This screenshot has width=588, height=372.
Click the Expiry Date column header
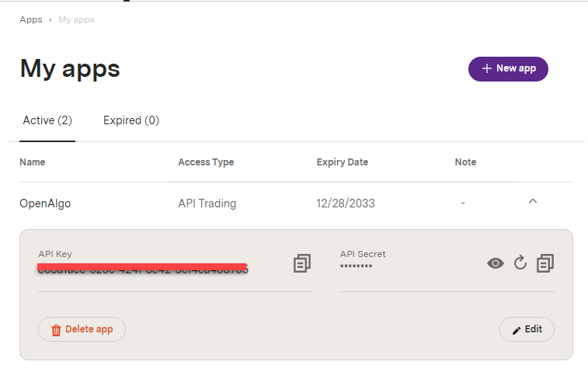tap(342, 162)
